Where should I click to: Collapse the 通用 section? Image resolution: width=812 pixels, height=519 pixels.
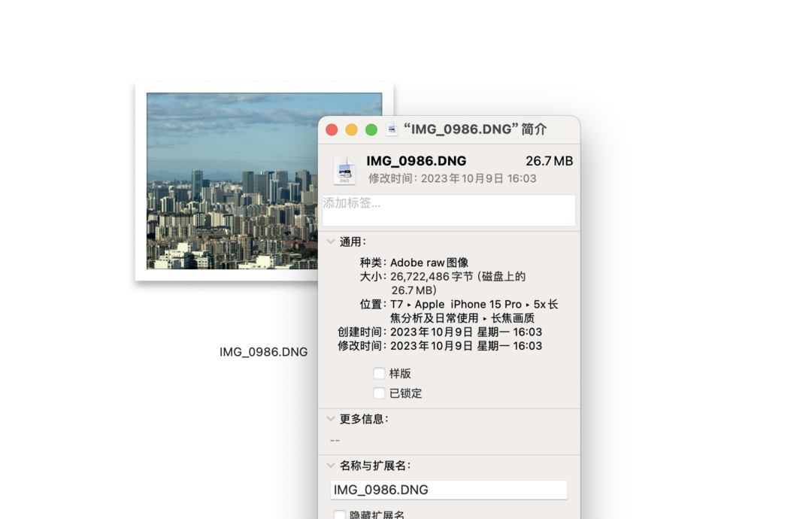tap(331, 241)
